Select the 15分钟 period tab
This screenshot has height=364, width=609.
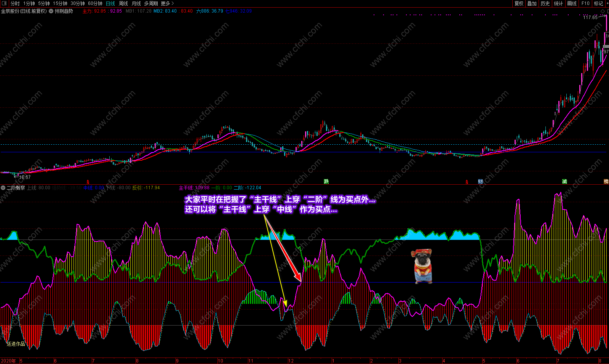pyautogui.click(x=60, y=3)
